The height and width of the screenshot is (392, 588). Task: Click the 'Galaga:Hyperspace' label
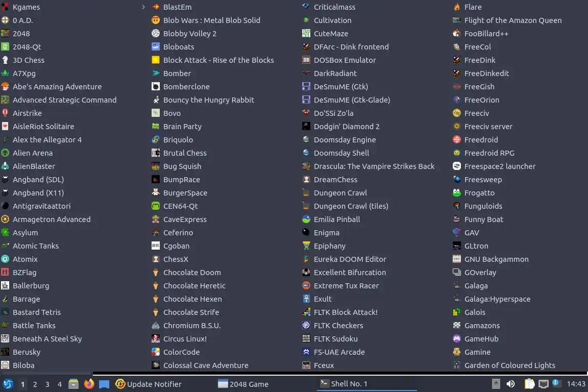click(x=497, y=299)
